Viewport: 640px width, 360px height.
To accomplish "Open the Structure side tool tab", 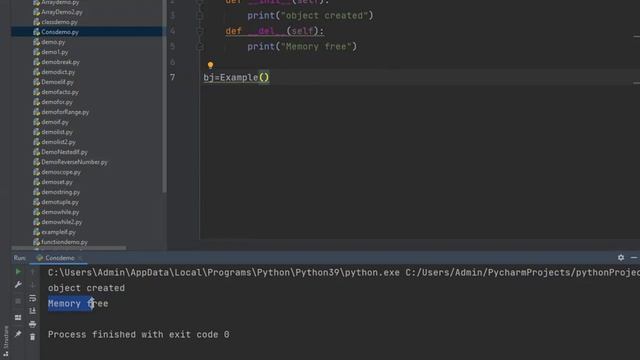I will 5,342.
